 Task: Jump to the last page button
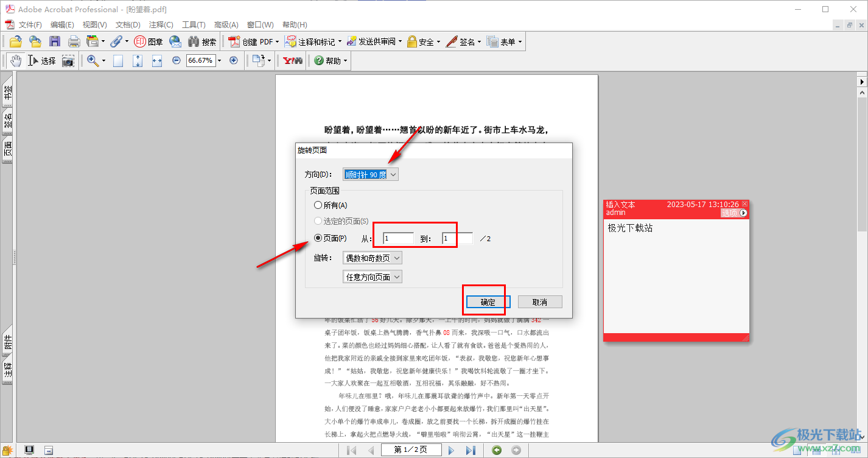click(x=470, y=450)
